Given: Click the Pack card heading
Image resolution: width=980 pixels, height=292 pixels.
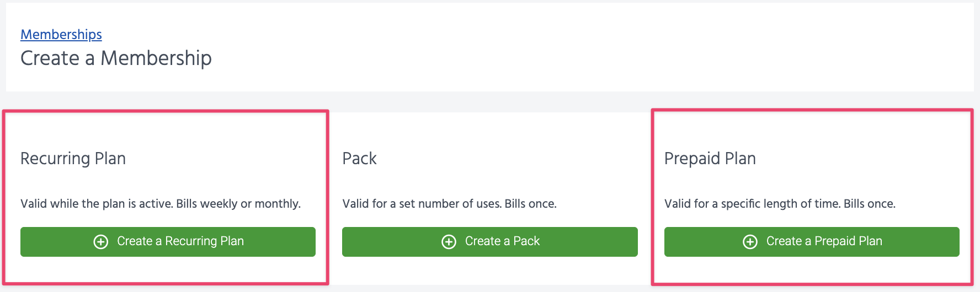Looking at the screenshot, I should click(x=359, y=159).
